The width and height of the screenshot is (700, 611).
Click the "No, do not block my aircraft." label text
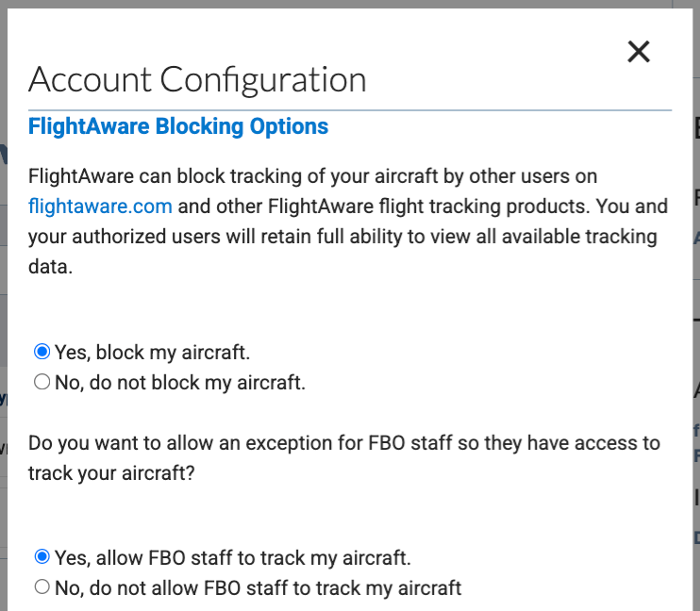click(180, 383)
